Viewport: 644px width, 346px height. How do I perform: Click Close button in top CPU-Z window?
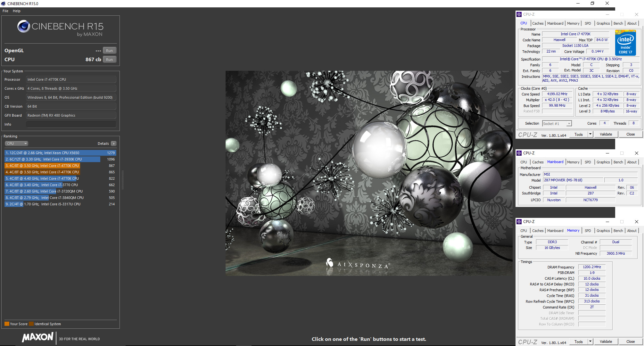click(x=631, y=134)
